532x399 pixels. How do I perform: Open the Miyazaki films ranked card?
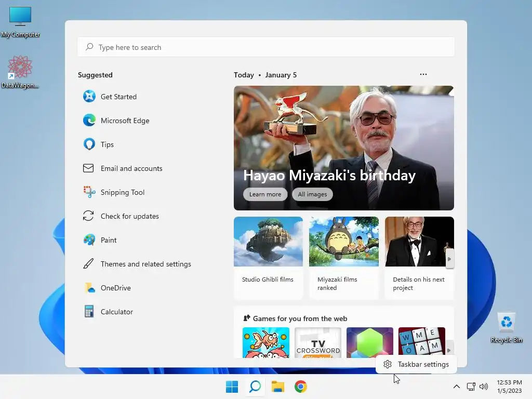pyautogui.click(x=344, y=258)
